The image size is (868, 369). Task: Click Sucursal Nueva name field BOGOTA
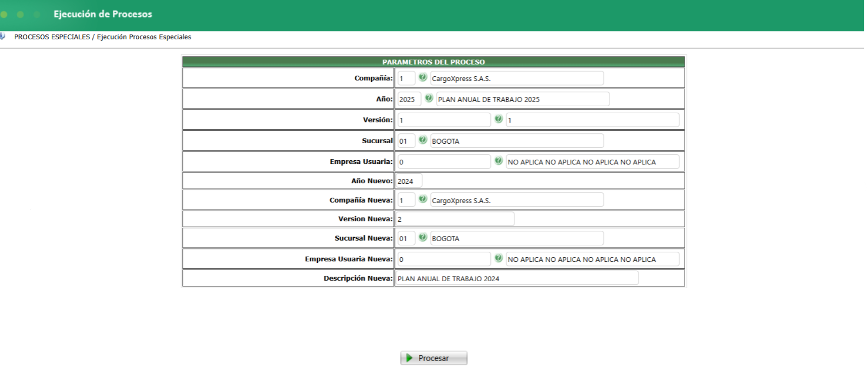(517, 238)
